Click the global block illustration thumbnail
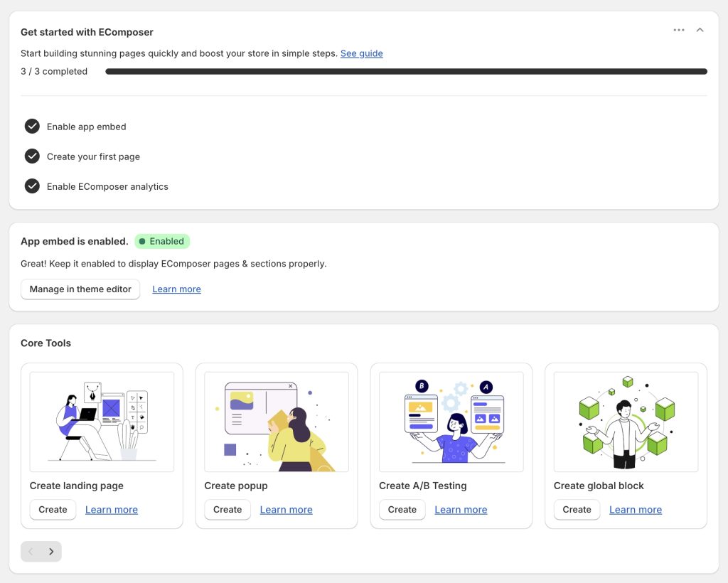 pyautogui.click(x=626, y=422)
